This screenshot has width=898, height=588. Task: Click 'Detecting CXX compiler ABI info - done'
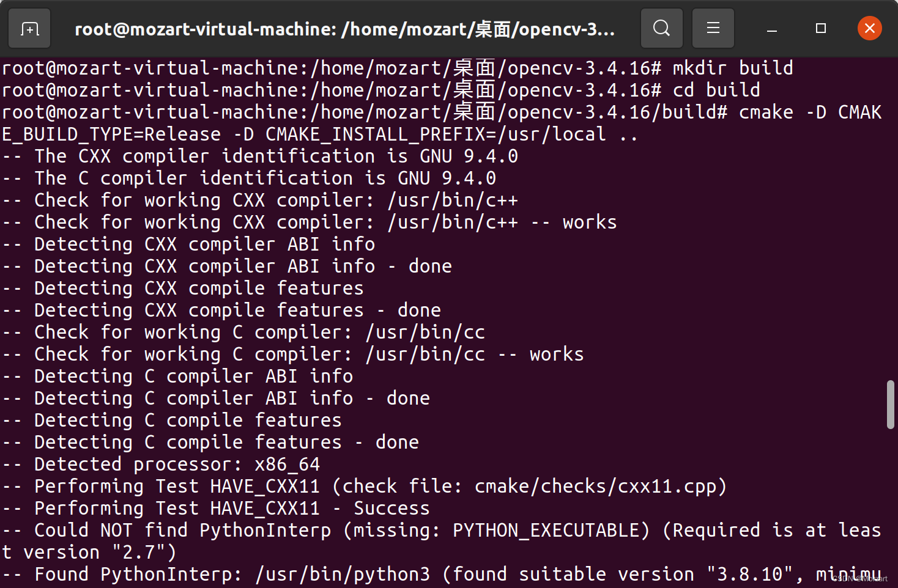[227, 266]
